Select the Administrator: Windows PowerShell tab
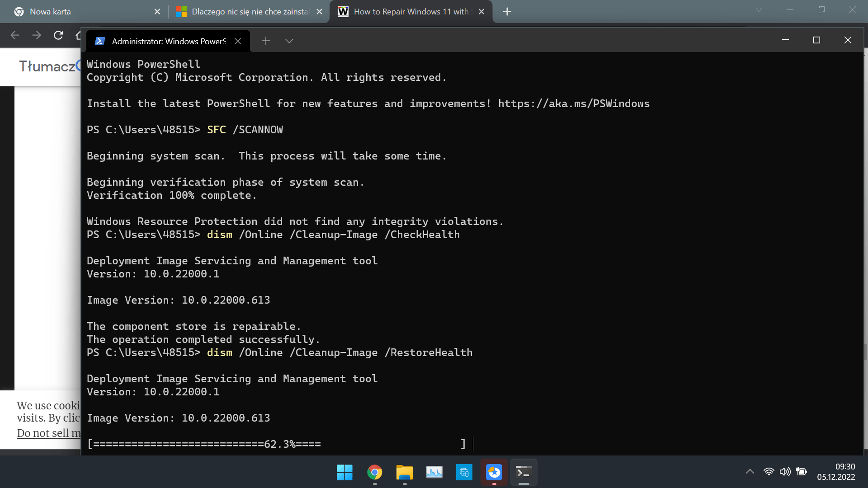This screenshot has height=488, width=868. [168, 41]
